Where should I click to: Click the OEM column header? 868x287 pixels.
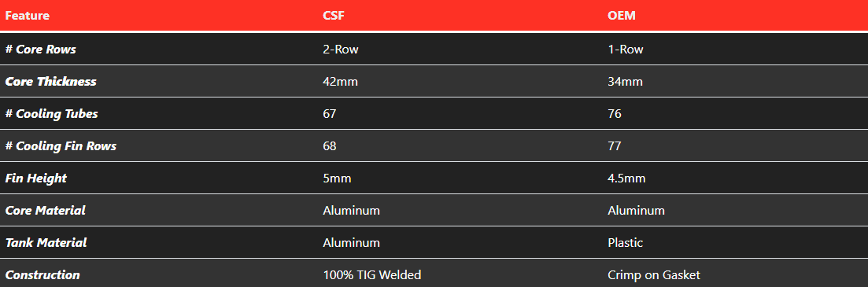[x=621, y=16]
